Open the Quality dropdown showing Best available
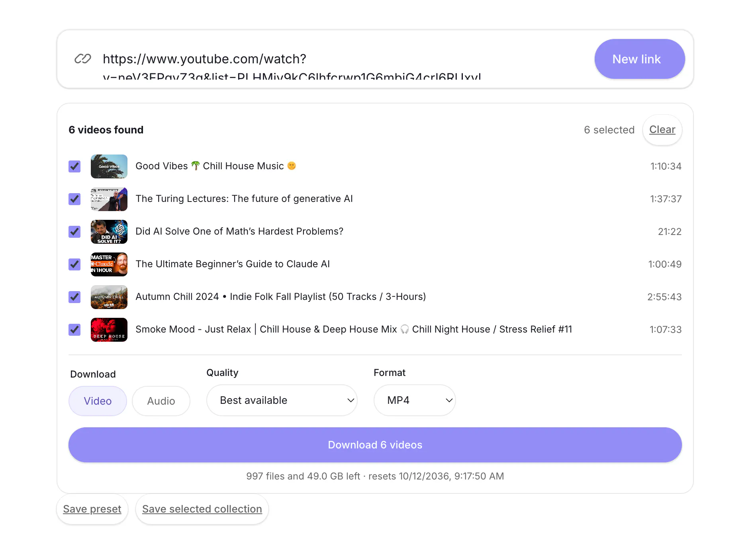 coord(282,400)
